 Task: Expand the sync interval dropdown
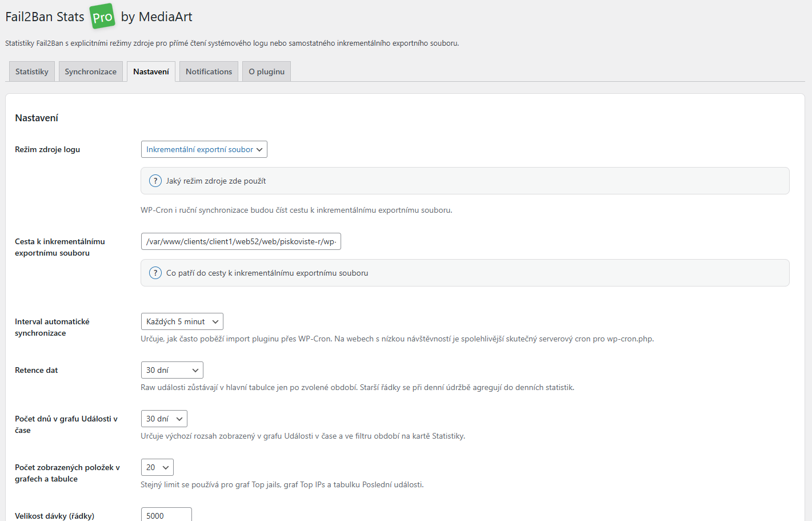click(182, 321)
